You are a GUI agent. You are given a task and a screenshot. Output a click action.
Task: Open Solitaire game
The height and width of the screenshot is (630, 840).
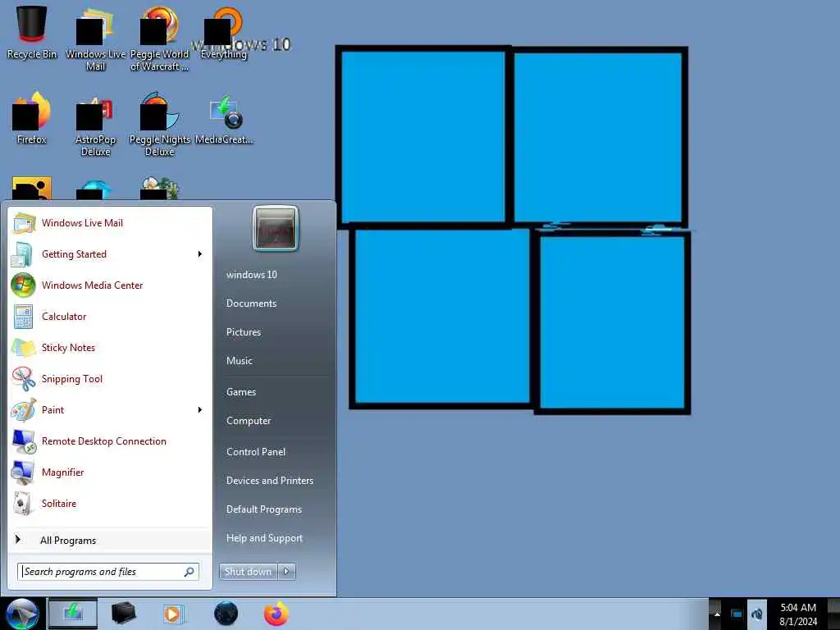(110, 503)
